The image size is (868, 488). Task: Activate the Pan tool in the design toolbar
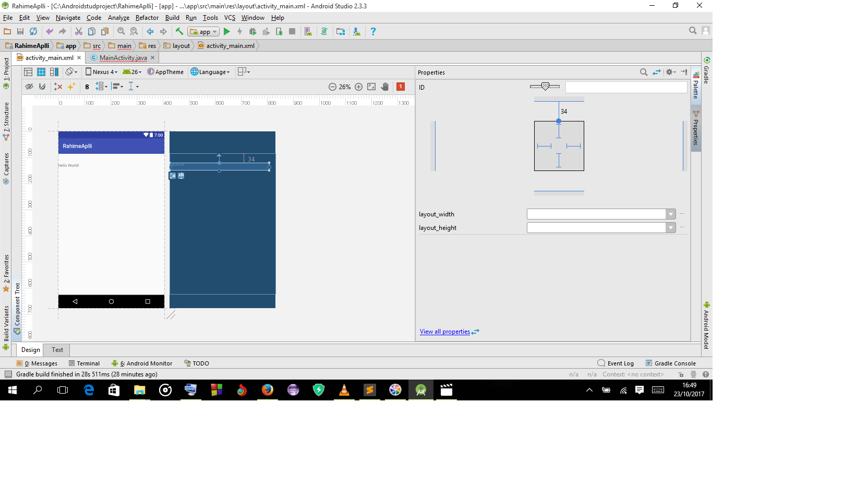pos(385,87)
